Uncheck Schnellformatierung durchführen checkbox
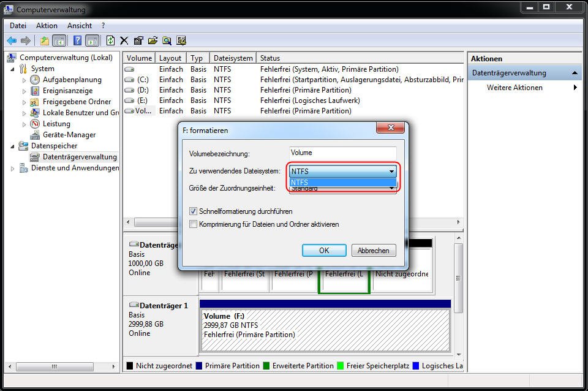Screen dimensions: 588x391 [x=193, y=211]
